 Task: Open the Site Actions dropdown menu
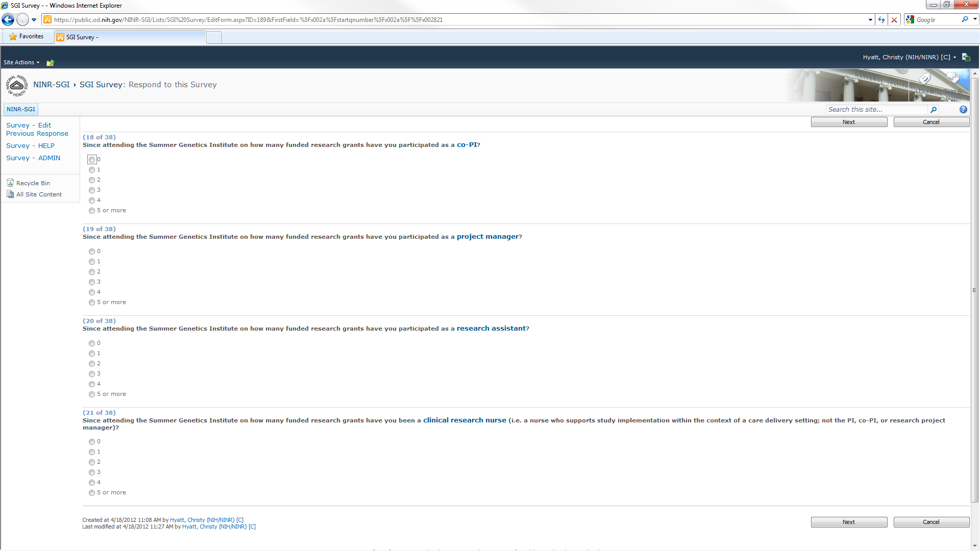coord(21,62)
